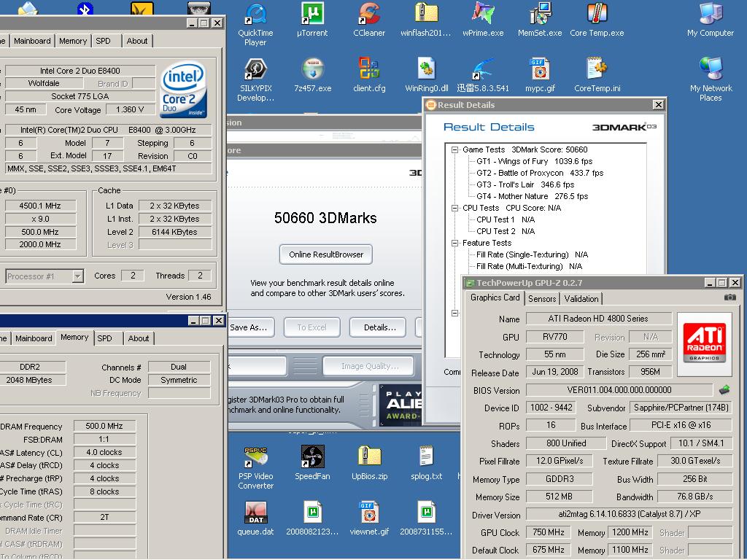The height and width of the screenshot is (560, 747).
Task: Collapse the Game Tests tree node
Action: click(454, 149)
